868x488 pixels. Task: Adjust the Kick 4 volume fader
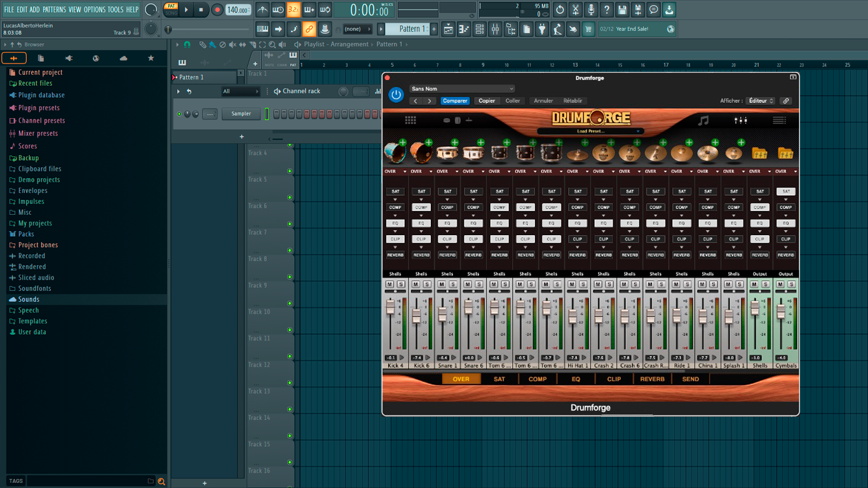391,308
